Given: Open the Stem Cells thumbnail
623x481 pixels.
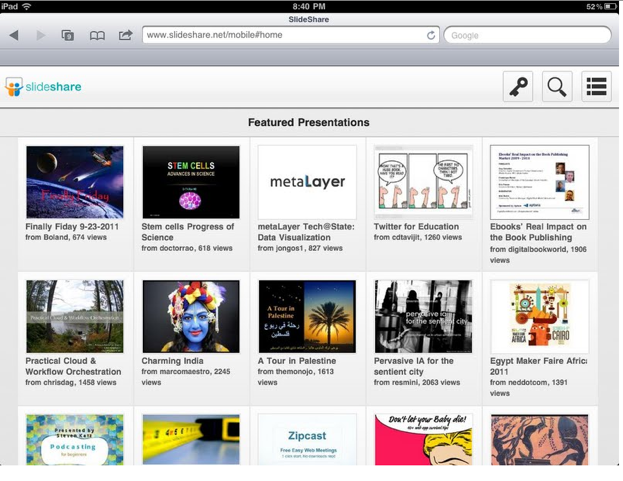Looking at the screenshot, I should pos(191,182).
